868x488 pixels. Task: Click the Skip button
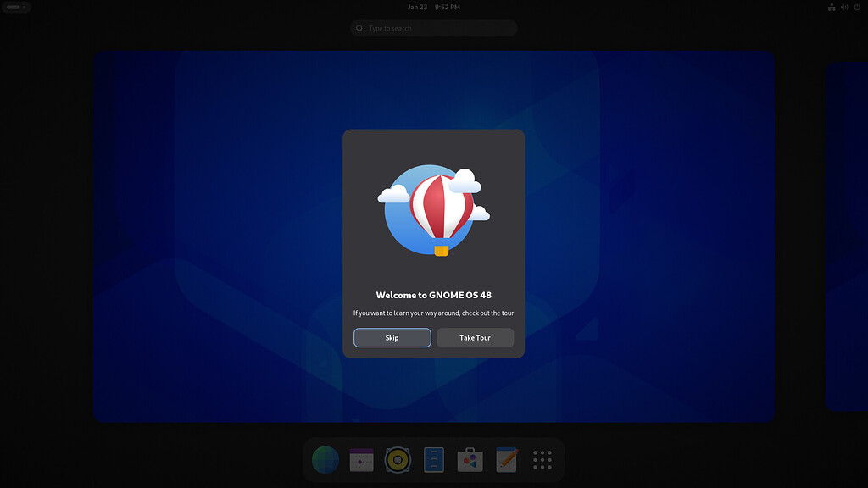tap(392, 338)
